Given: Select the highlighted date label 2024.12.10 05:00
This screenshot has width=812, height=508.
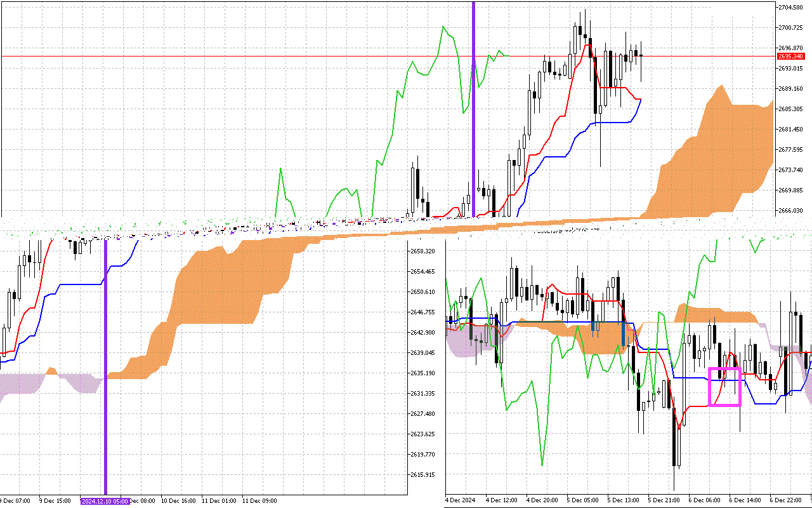Looking at the screenshot, I should pyautogui.click(x=105, y=501).
